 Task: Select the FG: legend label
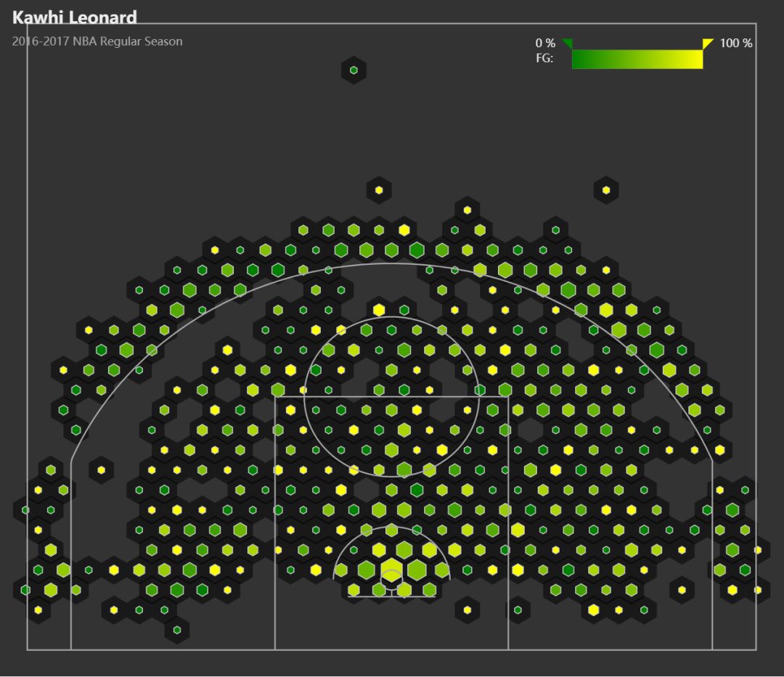click(x=544, y=59)
